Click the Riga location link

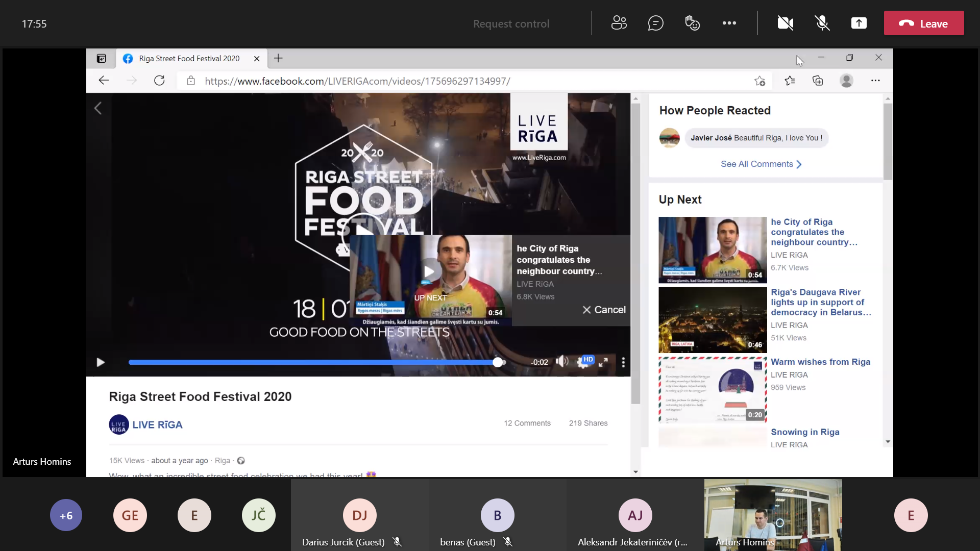tap(222, 460)
